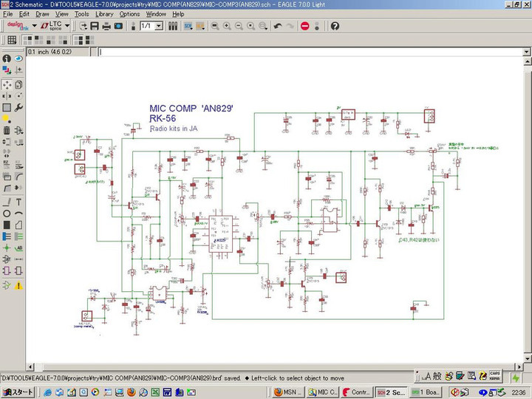Screen dimensions: 532x399
Task: Select the Circle drawing tool
Action: pyautogui.click(x=7, y=214)
